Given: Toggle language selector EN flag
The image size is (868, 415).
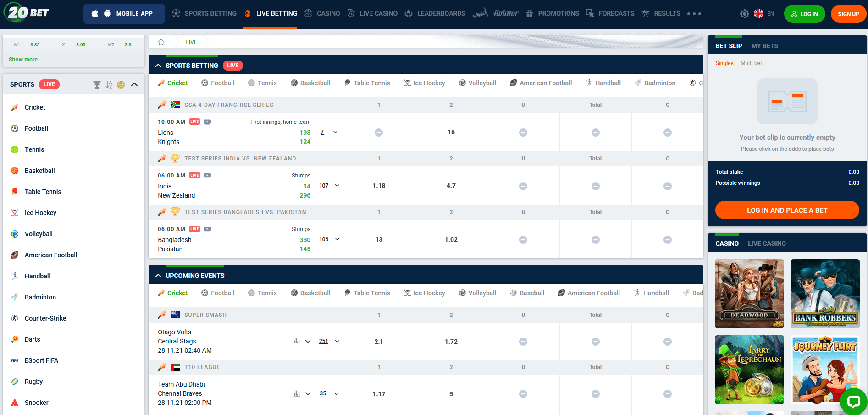Looking at the screenshot, I should [764, 14].
